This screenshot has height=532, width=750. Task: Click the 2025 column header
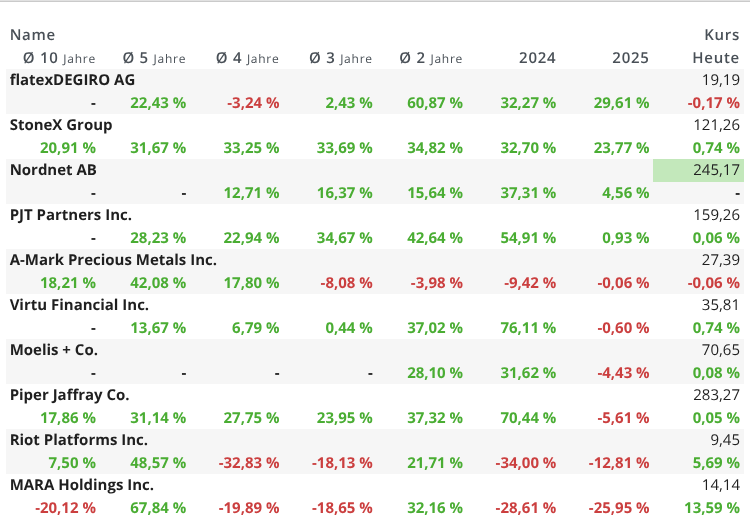(x=630, y=58)
